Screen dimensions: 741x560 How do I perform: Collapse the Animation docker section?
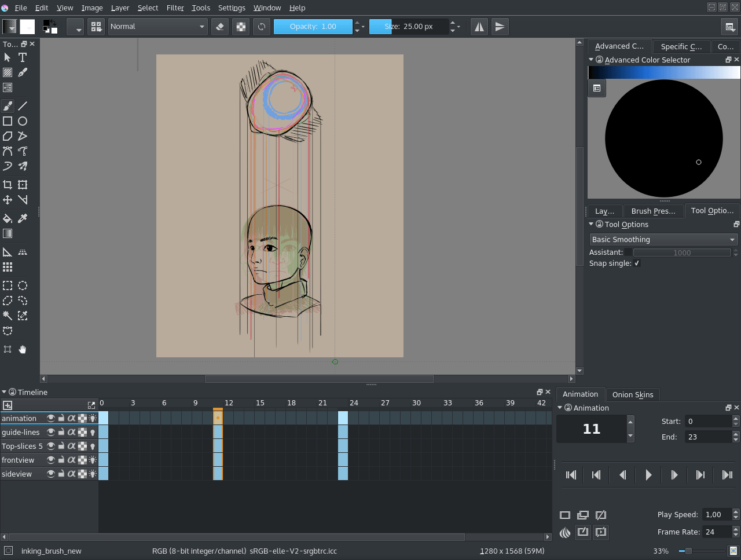(559, 408)
